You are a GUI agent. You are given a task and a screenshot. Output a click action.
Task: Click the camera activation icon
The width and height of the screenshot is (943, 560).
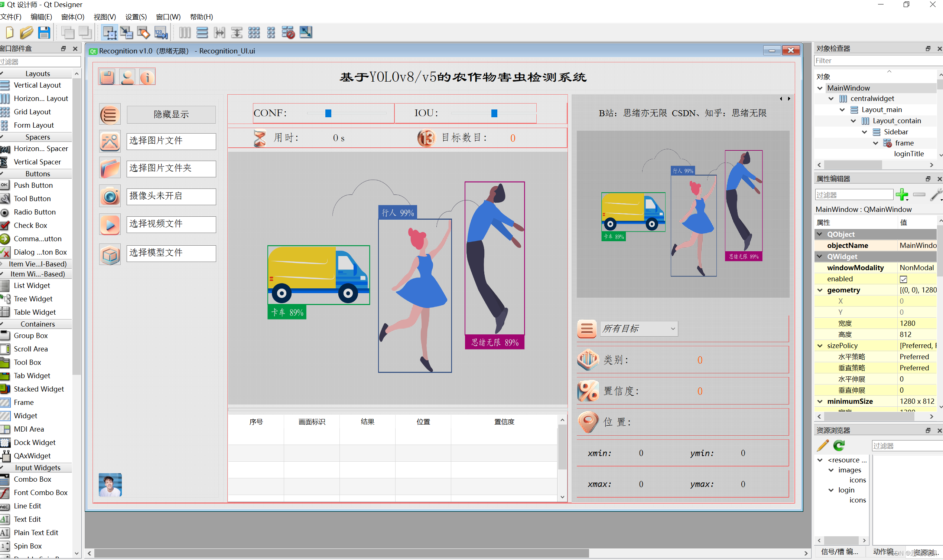[x=108, y=196]
